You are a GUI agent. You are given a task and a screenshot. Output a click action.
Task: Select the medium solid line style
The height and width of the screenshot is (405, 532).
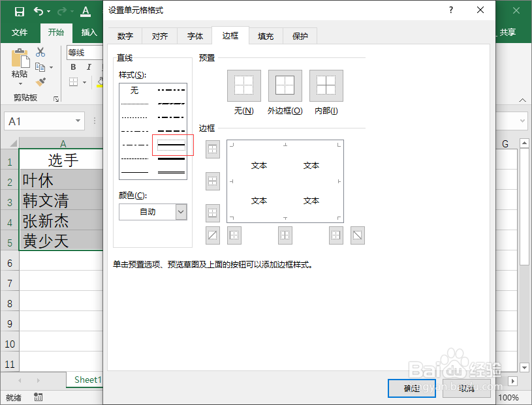point(171,145)
